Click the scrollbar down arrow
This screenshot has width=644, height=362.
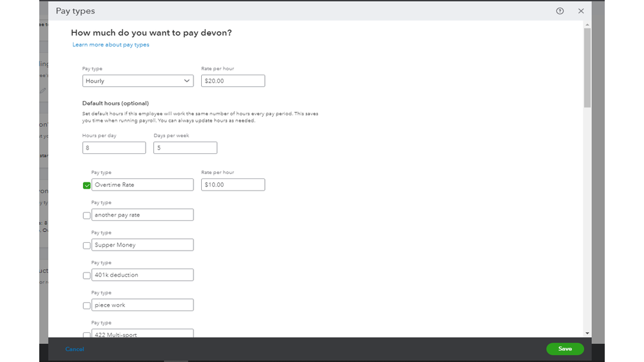(587, 333)
